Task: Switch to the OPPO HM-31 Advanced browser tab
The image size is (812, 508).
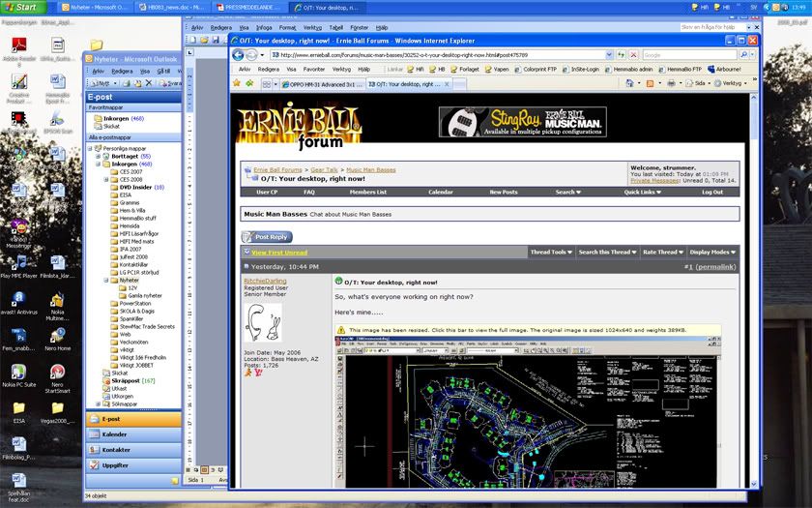Action: point(322,84)
